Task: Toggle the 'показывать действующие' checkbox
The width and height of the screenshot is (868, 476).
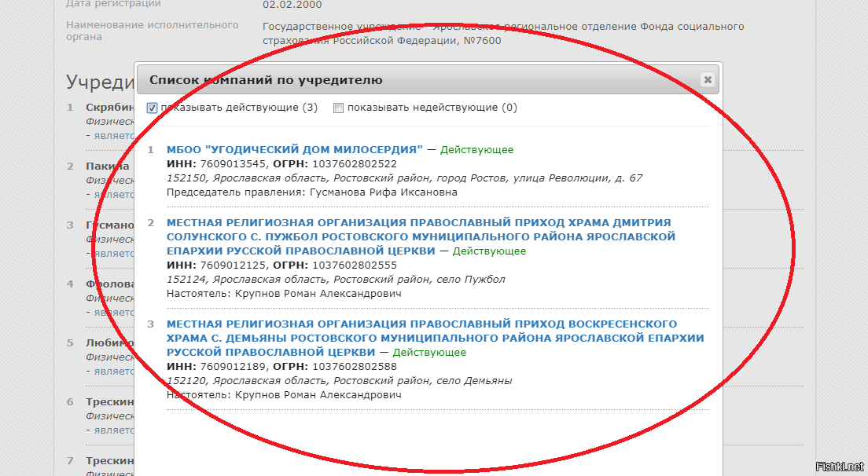Action: click(x=153, y=108)
